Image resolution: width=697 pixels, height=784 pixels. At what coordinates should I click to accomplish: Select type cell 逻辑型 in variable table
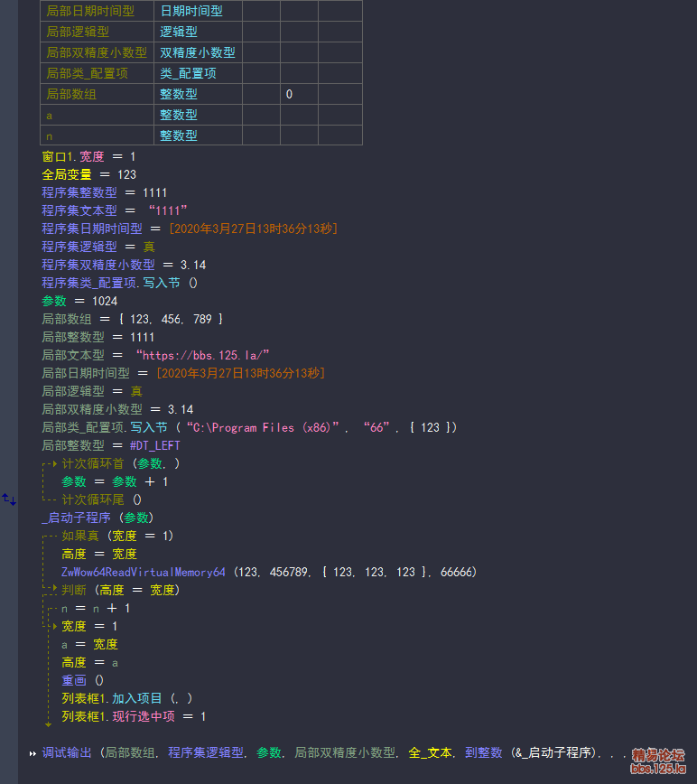pyautogui.click(x=199, y=32)
